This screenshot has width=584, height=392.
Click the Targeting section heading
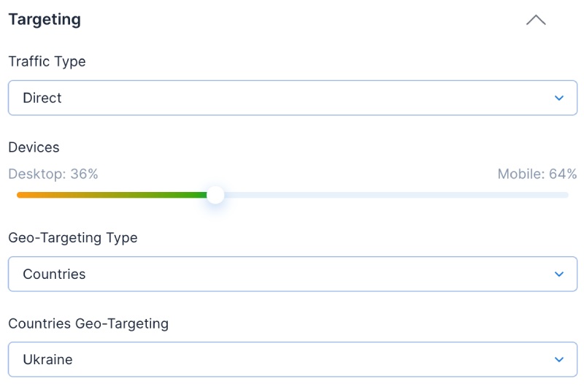(45, 20)
